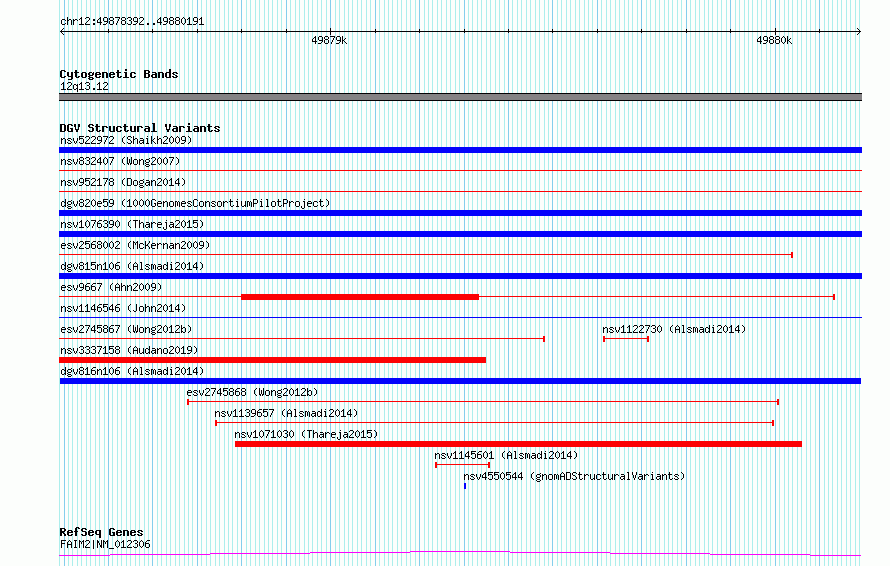Click the small red span of nsv1122730

(626, 339)
